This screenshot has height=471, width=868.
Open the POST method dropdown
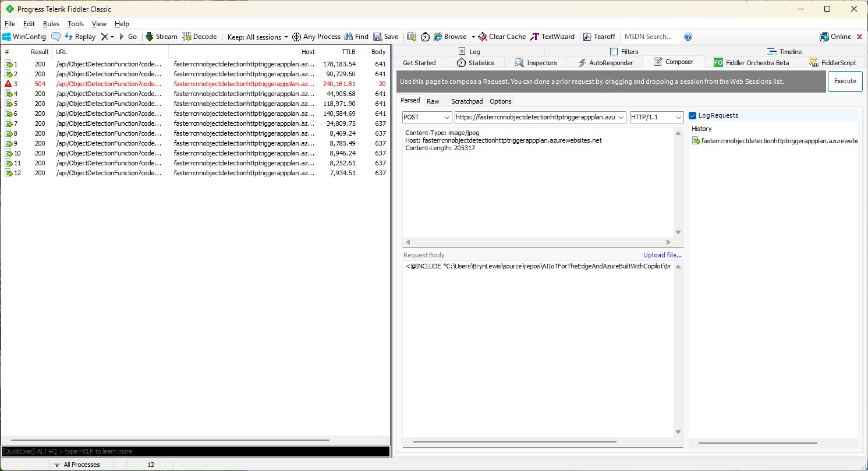(427, 117)
